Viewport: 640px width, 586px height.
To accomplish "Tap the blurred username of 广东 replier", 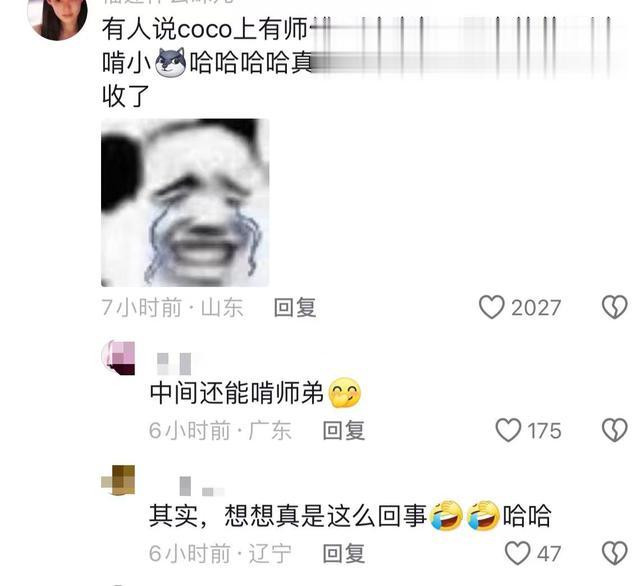I will tap(174, 364).
